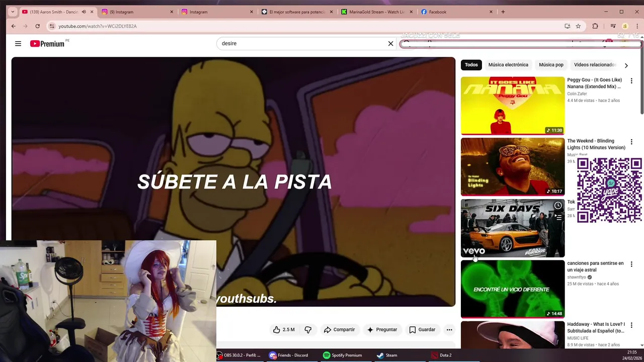Open shawnftyo channel name
The image size is (644, 362).
(577, 277)
